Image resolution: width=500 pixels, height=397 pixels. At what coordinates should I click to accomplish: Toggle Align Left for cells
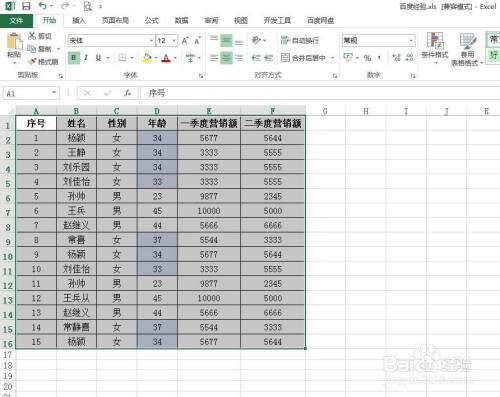(x=214, y=58)
